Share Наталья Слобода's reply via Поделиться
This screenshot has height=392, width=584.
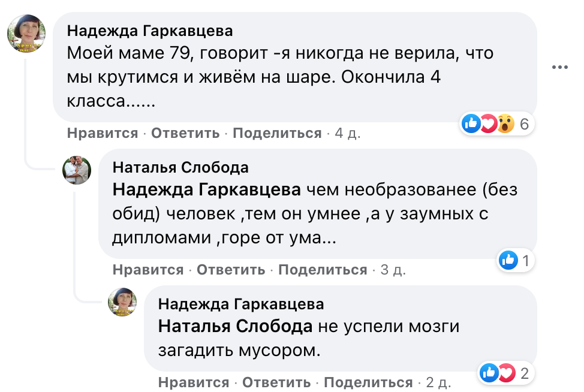[323, 270]
